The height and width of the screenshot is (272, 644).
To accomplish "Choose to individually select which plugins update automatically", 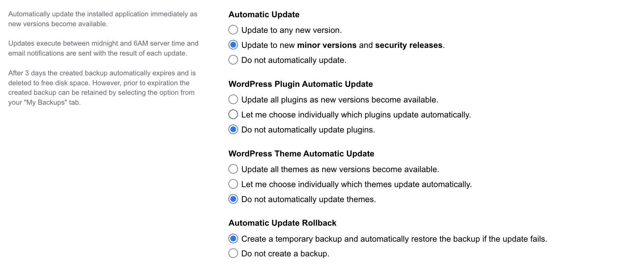I will coord(233,114).
